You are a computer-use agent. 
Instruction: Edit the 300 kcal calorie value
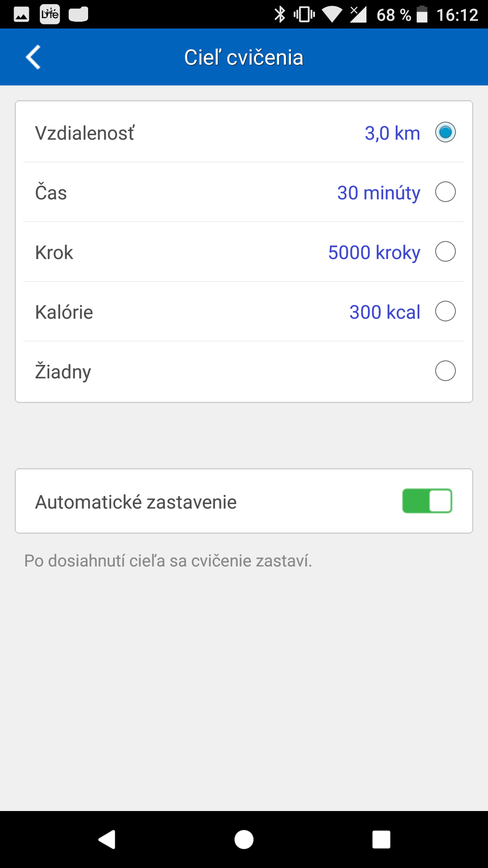tap(385, 312)
